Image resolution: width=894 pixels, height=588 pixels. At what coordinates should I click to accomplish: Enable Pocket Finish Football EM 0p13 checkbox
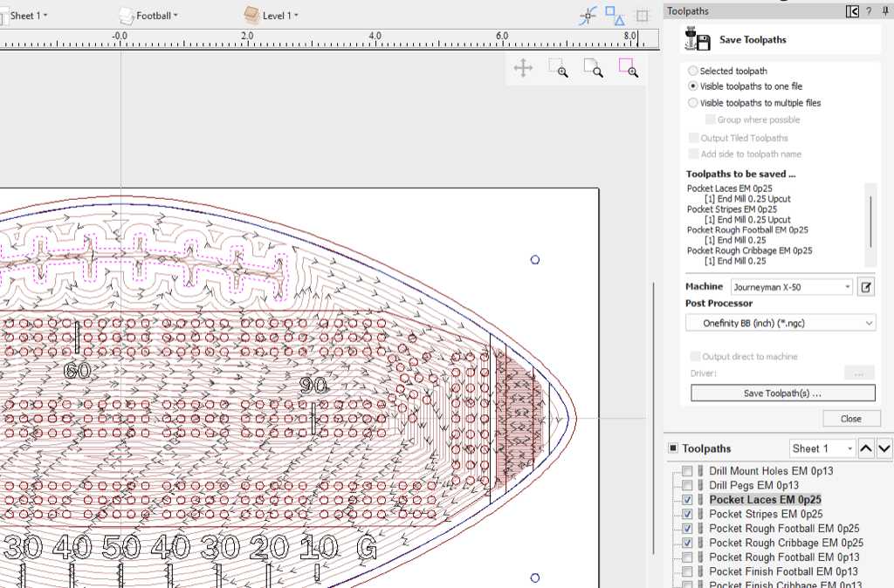point(688,571)
